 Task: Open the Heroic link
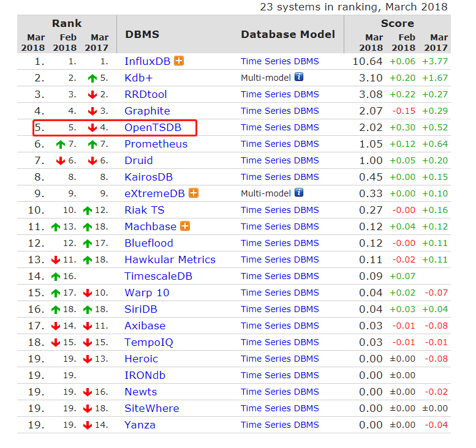142,359
